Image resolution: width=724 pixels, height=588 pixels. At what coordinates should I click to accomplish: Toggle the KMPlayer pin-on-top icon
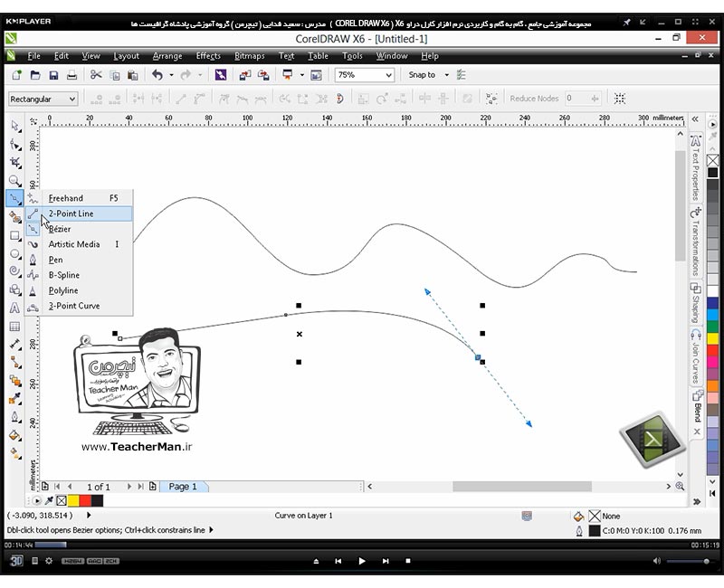(626, 22)
